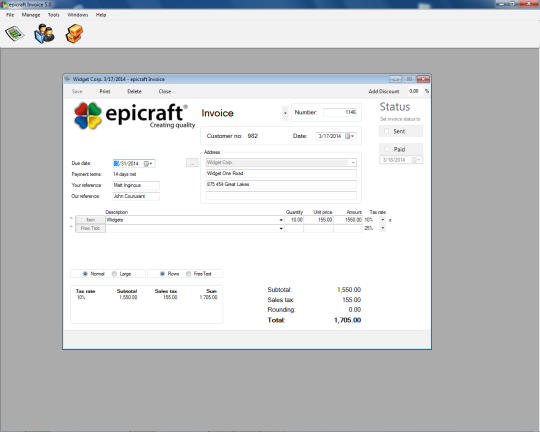Viewport: 540px width, 432px height.
Task: Select the Free Text radio button
Action: coord(188,274)
